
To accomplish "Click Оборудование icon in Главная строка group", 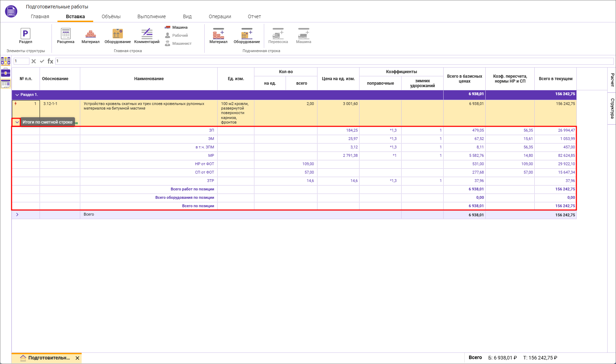I will click(117, 34).
